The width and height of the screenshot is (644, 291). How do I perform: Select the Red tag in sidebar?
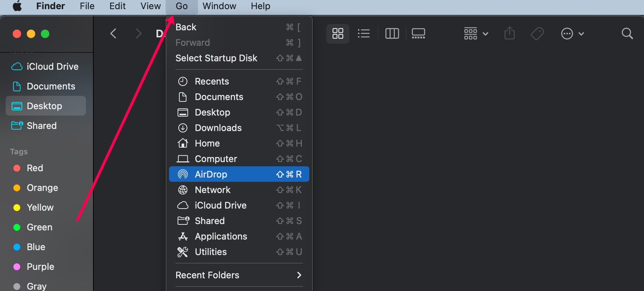tap(35, 168)
